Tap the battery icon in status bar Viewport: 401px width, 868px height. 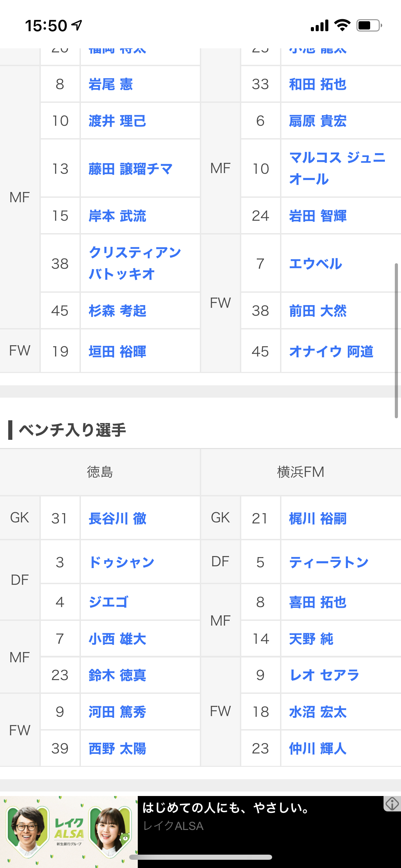369,25
